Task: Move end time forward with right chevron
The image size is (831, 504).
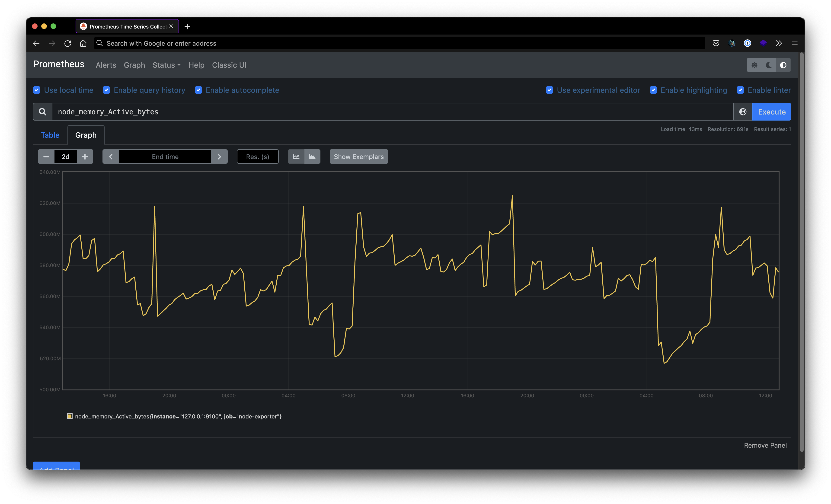Action: pyautogui.click(x=219, y=156)
